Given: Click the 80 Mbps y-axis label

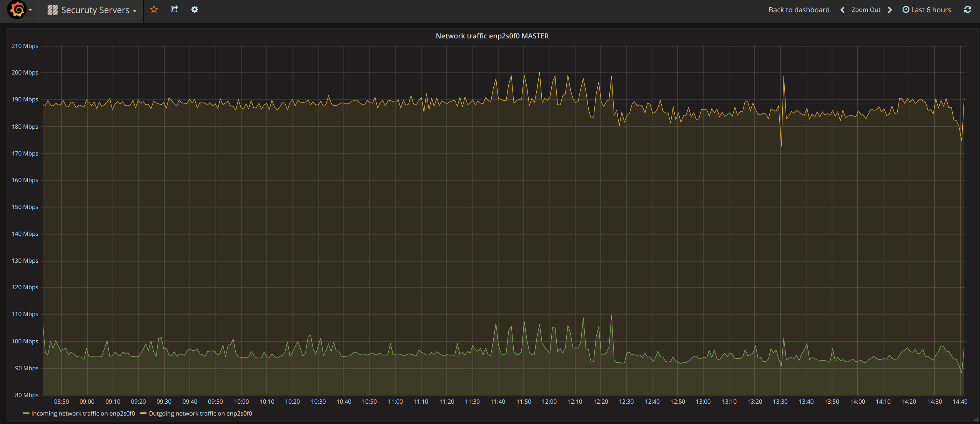Looking at the screenshot, I should click(27, 395).
